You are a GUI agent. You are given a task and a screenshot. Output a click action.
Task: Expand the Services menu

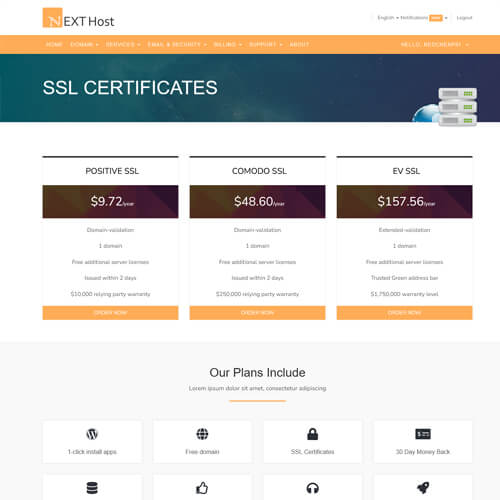click(x=123, y=44)
